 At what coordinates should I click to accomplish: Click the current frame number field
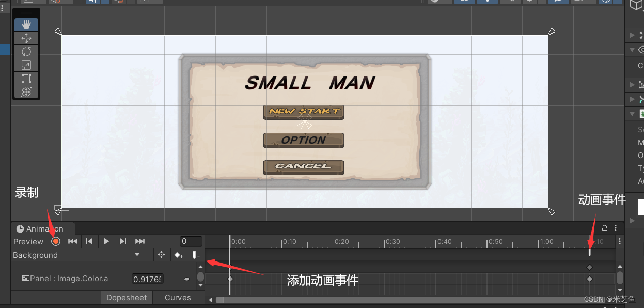[x=191, y=241]
